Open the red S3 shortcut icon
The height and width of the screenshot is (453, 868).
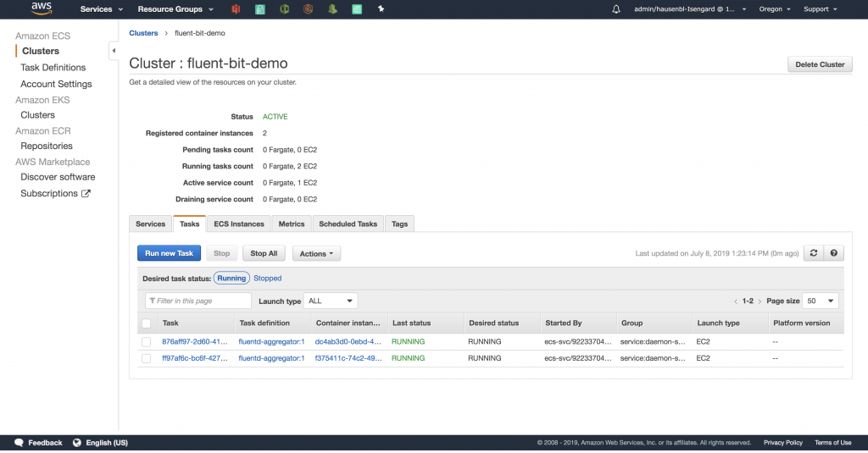coord(236,8)
